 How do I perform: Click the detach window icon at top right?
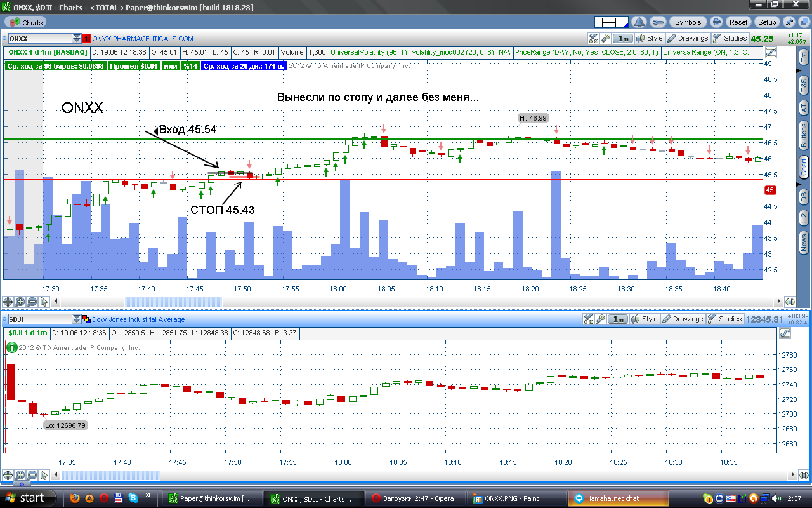[x=804, y=22]
